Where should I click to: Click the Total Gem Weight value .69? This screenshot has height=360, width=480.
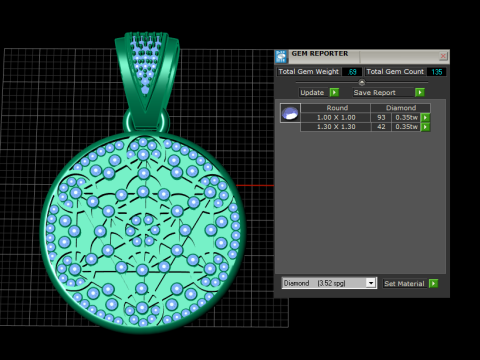pos(352,72)
